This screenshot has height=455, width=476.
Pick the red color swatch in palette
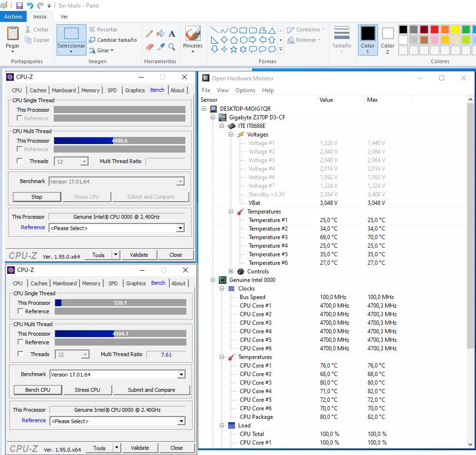(x=434, y=29)
